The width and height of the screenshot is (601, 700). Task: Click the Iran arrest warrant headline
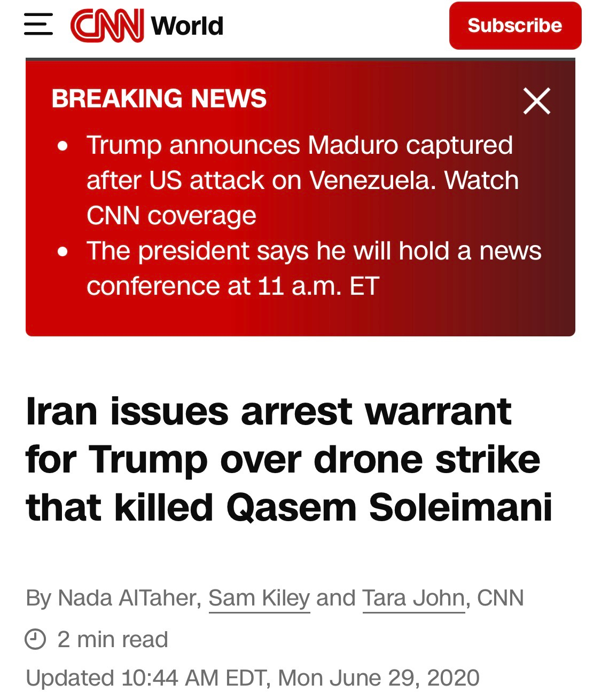click(x=288, y=459)
